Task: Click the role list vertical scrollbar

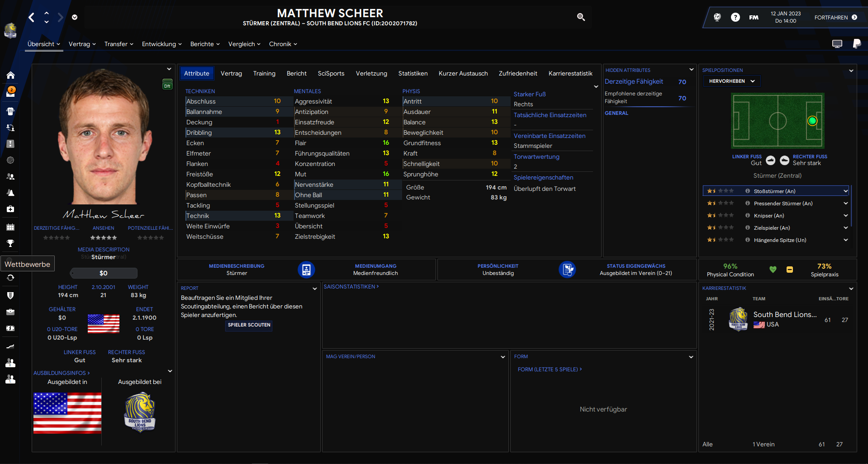Action: [851, 206]
